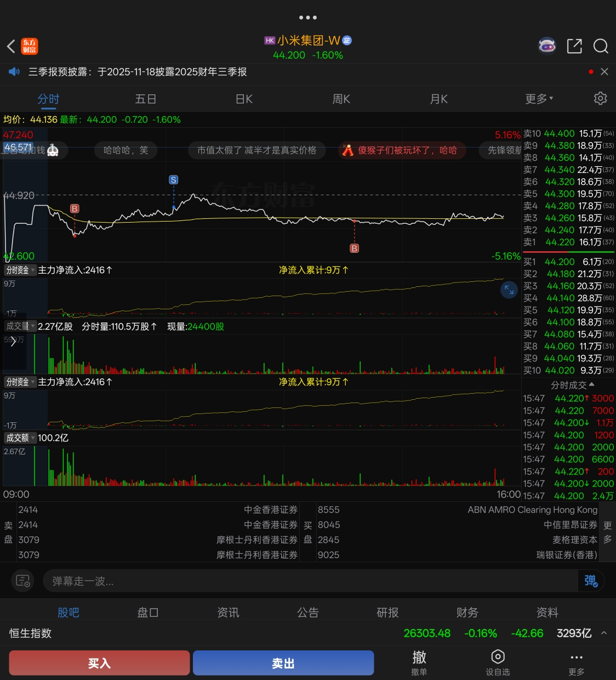Open the 盘口 tab
Viewport: 616px width, 680px height.
[x=148, y=613]
